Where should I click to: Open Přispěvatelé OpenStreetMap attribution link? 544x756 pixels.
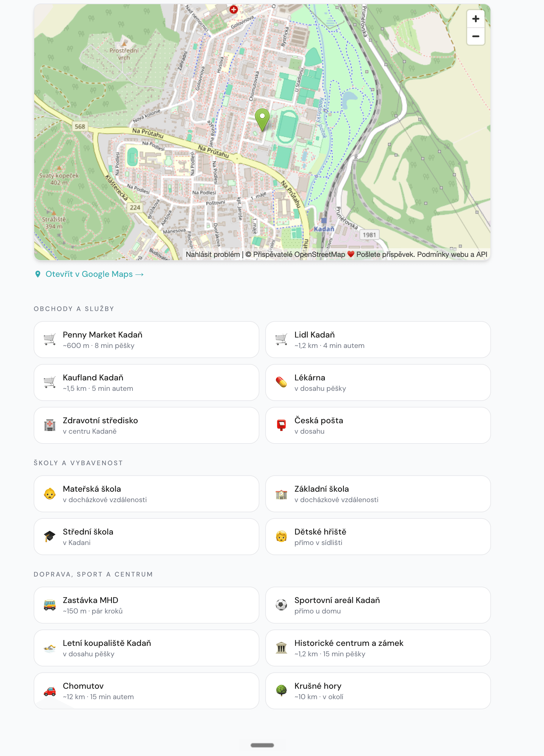click(x=299, y=254)
